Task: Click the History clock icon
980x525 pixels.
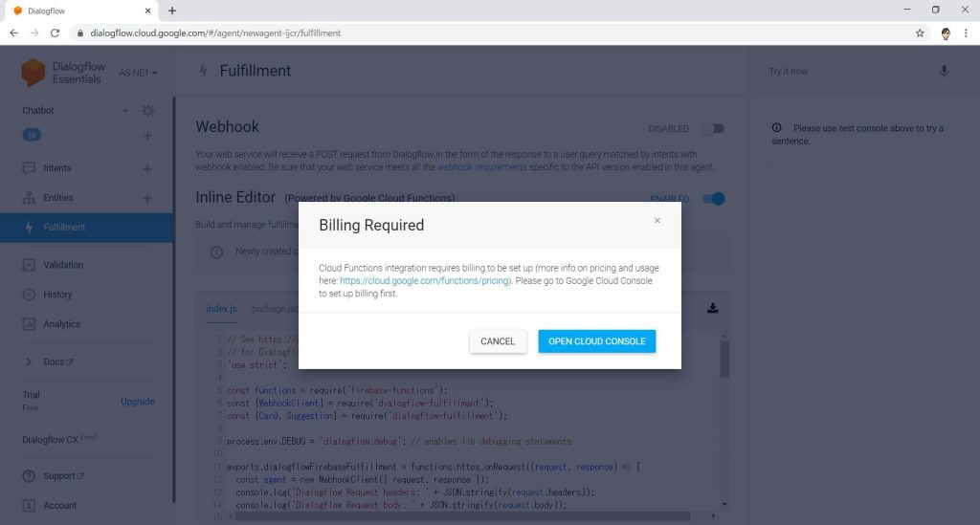Action: (x=29, y=294)
